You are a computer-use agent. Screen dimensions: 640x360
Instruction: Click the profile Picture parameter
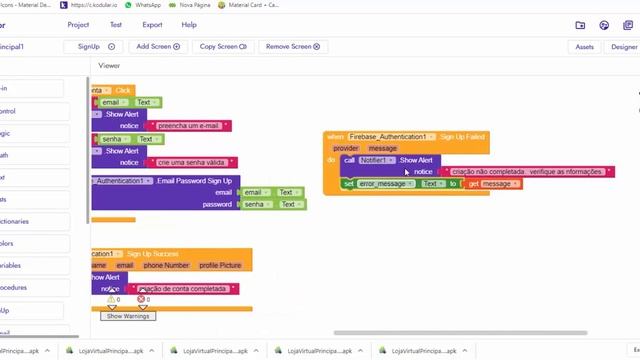tap(220, 265)
